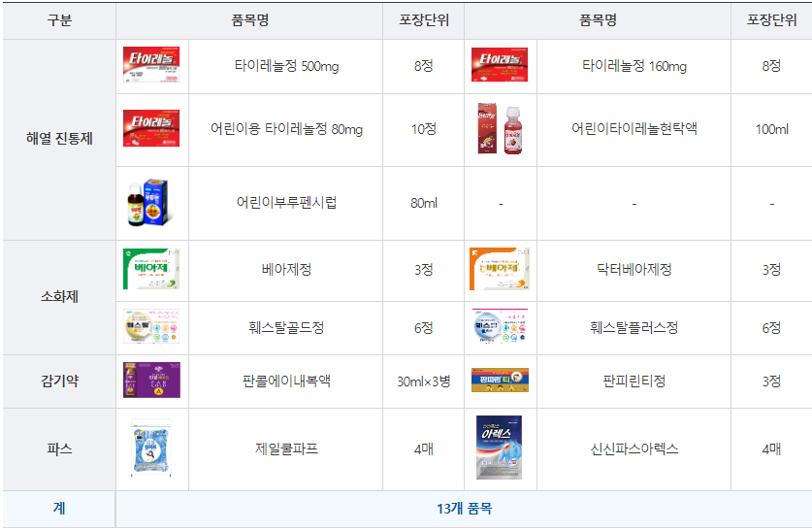The height and width of the screenshot is (531, 812).
Task: Click the 어린이타이레놀현탁액 bottle image
Action: (500, 128)
